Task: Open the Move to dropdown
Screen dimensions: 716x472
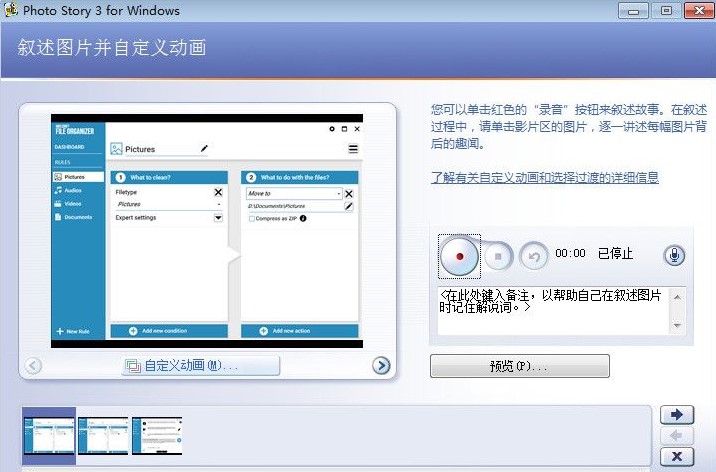Action: point(294,194)
